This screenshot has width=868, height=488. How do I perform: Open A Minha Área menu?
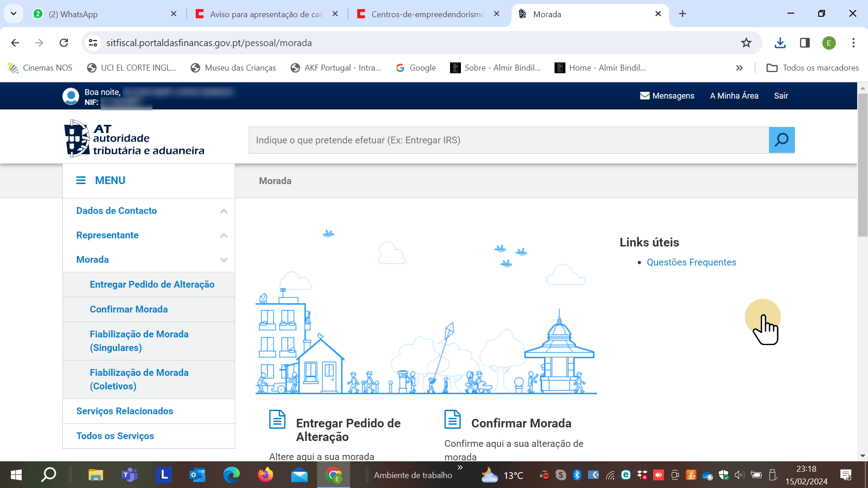coord(734,96)
